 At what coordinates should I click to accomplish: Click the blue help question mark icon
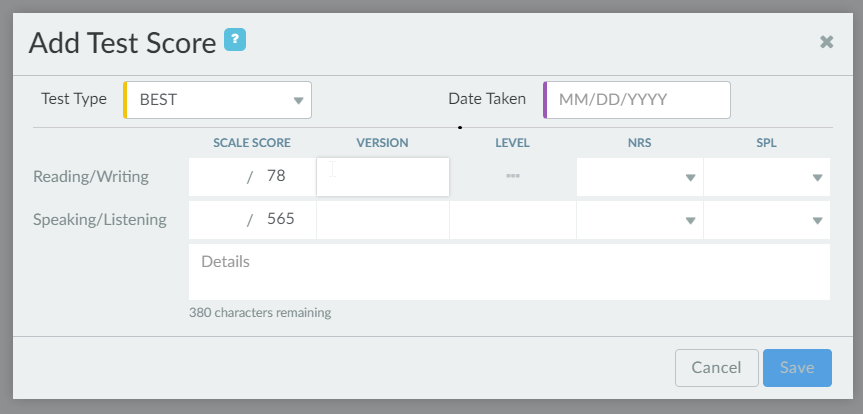click(x=235, y=41)
